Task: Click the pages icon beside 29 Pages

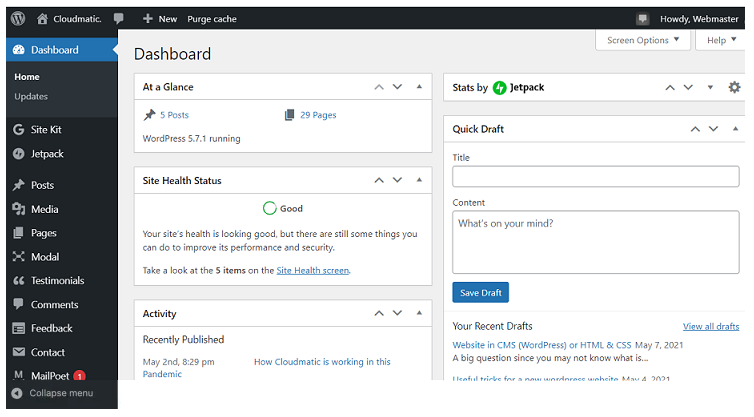Action: click(x=289, y=114)
